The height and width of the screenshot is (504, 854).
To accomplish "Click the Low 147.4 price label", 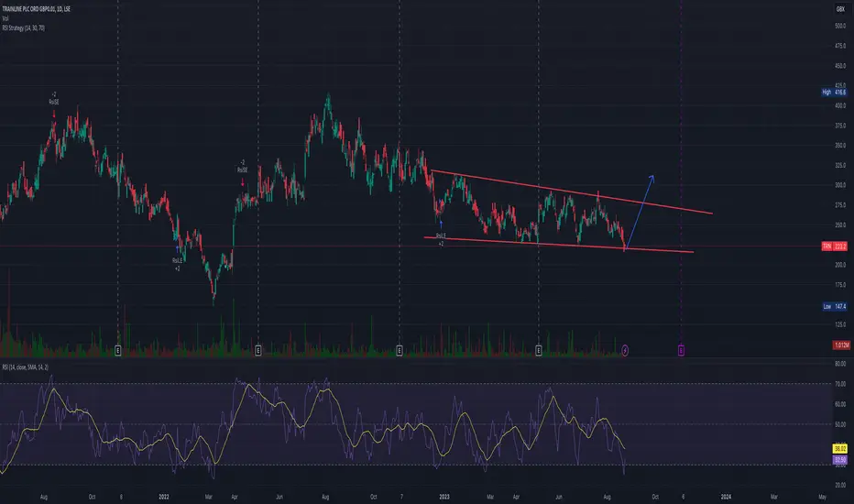I will (x=835, y=307).
